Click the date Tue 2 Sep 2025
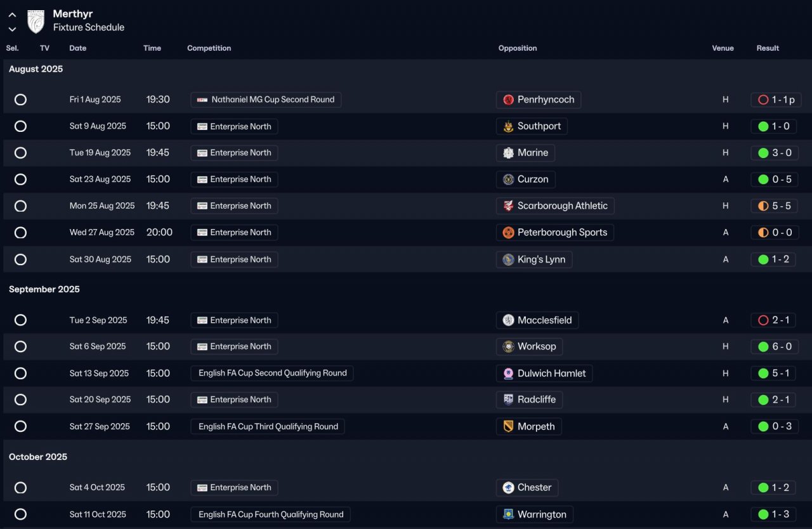Viewport: 812px width, 529px height. (x=98, y=320)
